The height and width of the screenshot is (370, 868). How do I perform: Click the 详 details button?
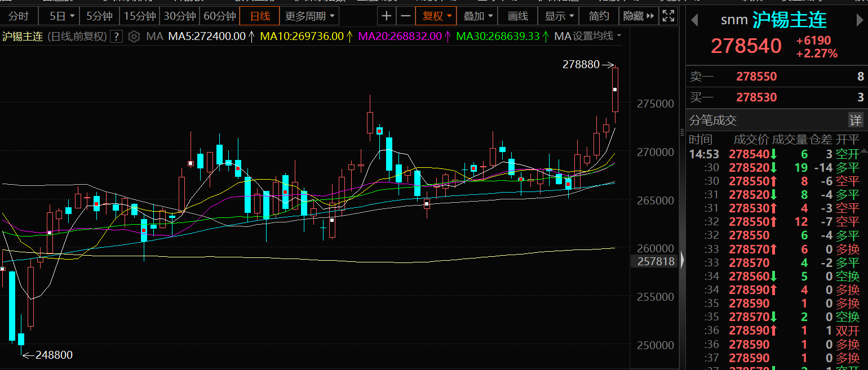856,120
